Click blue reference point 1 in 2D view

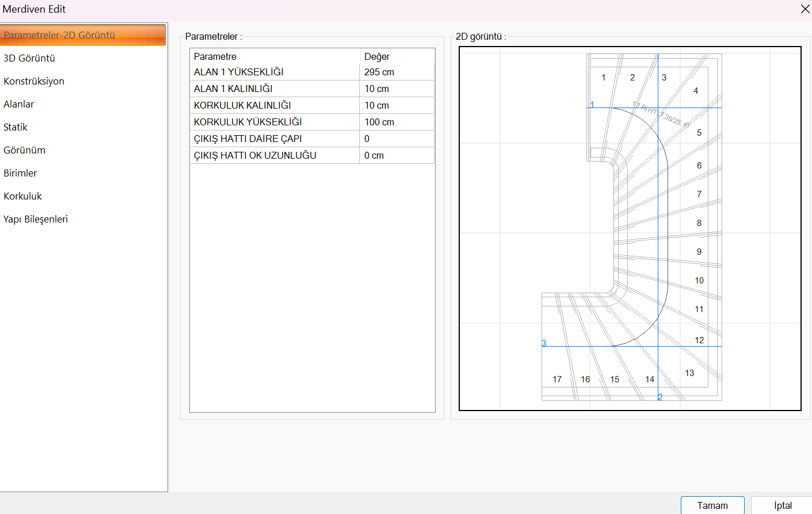pyautogui.click(x=592, y=105)
